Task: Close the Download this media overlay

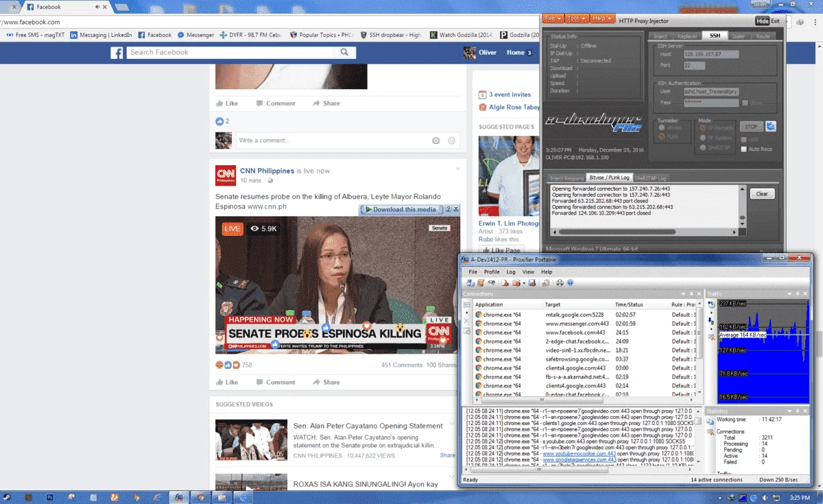Action: [456, 209]
